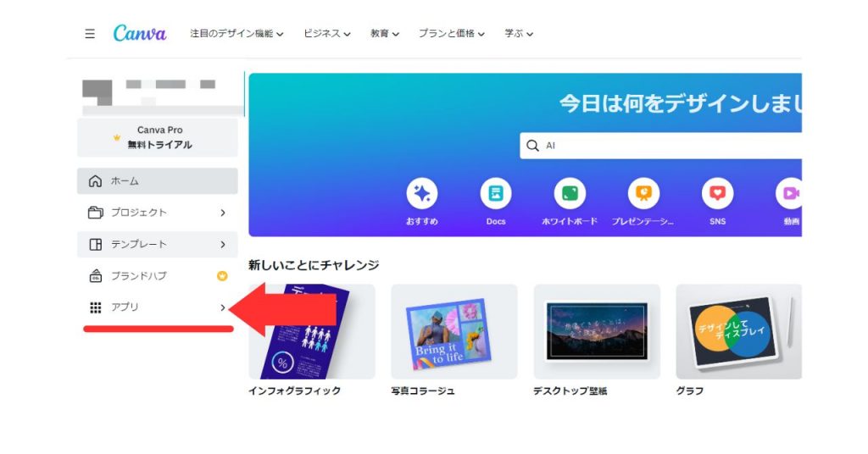Open the Docs icon
The width and height of the screenshot is (868, 454).
point(495,194)
